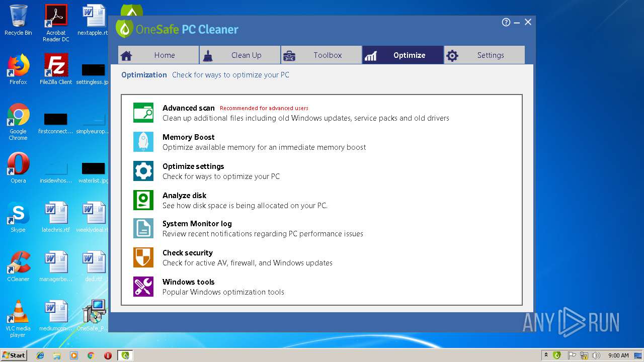Screen dimensions: 644x362
Task: Click the Show desktop taskbar button
Action: (638, 355)
